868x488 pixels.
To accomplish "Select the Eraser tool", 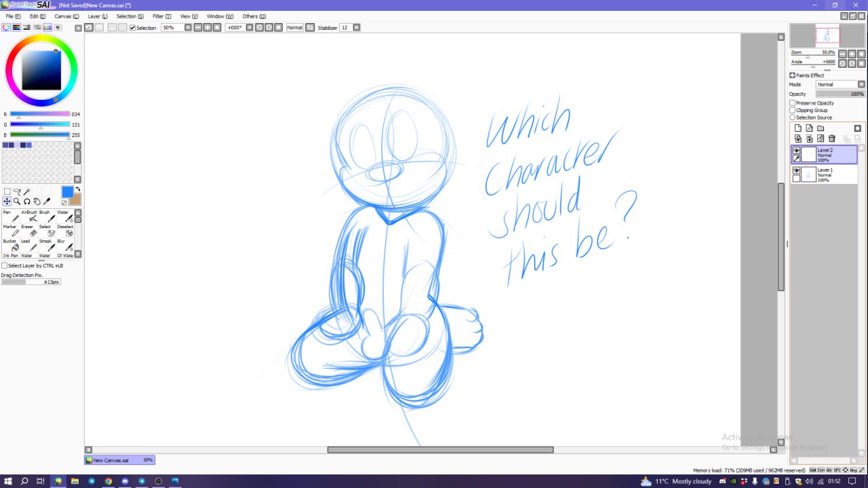I will click(x=33, y=233).
